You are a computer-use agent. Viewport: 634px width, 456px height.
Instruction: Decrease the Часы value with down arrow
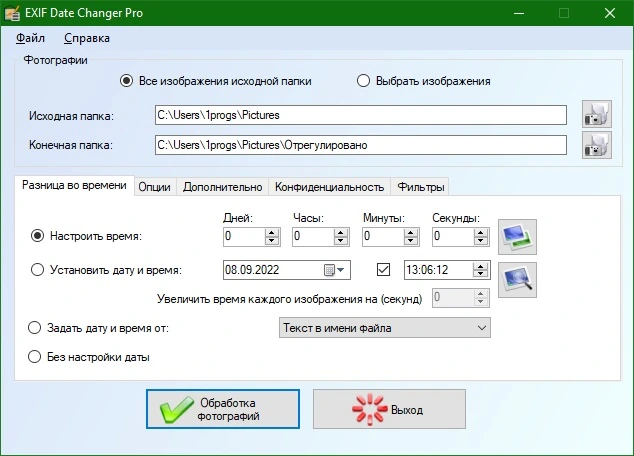pyautogui.click(x=341, y=241)
